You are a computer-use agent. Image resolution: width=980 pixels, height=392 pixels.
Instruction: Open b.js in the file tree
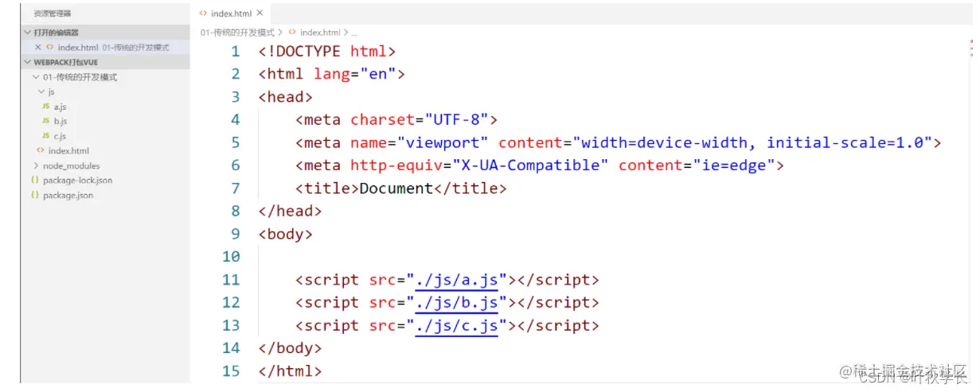61,121
